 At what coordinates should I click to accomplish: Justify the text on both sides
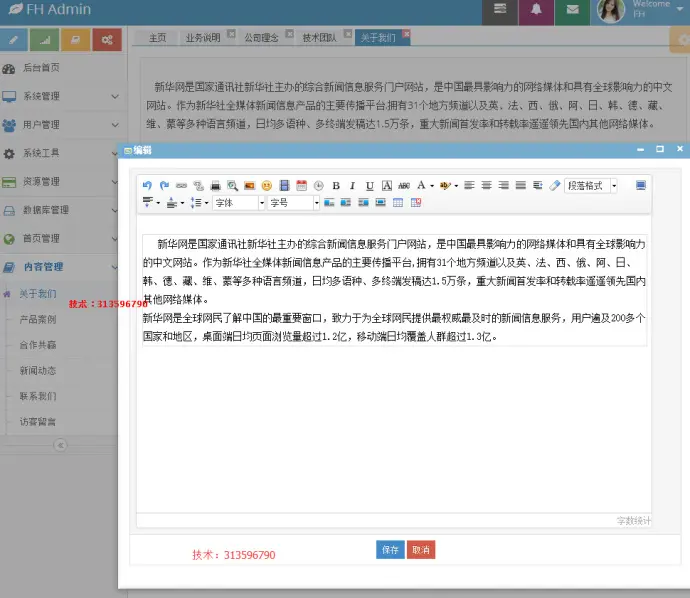point(521,185)
